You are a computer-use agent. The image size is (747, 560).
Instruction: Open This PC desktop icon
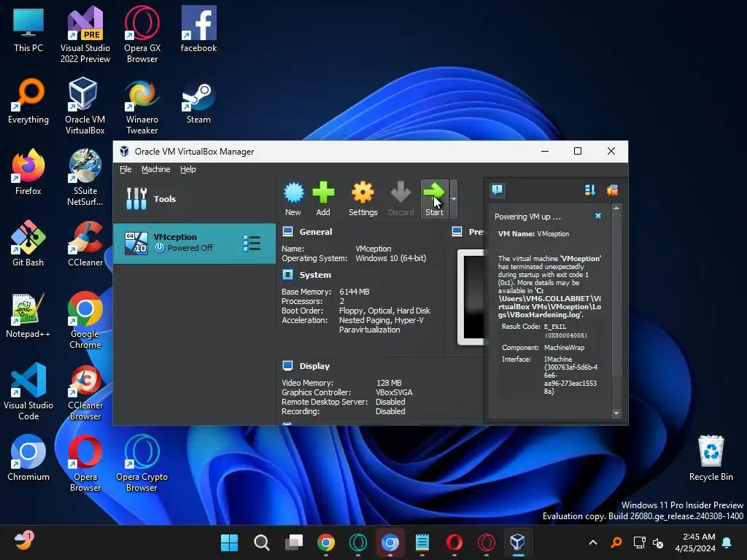pos(28,29)
